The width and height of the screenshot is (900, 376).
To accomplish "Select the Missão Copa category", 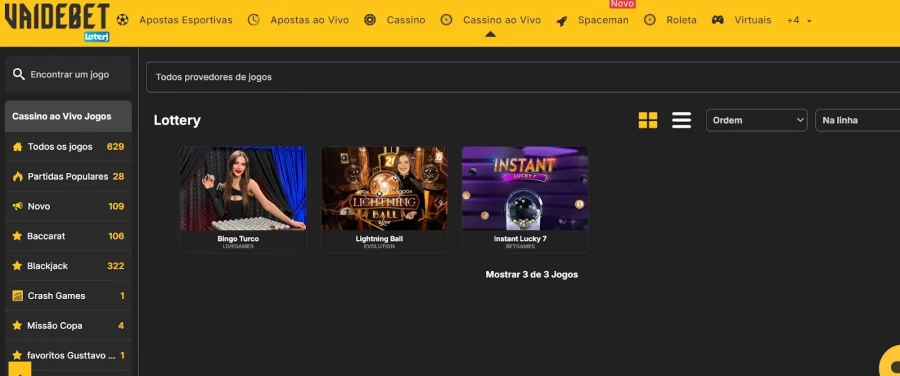I will tap(68, 325).
